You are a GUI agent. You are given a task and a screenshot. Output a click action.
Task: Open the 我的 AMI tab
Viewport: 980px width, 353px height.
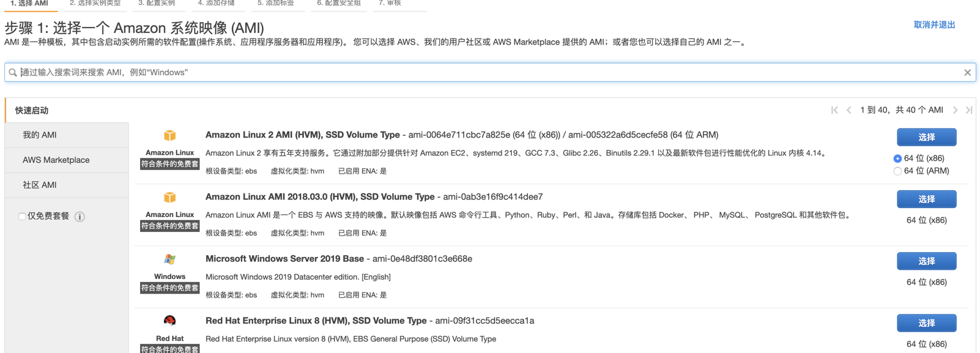pyautogui.click(x=40, y=135)
